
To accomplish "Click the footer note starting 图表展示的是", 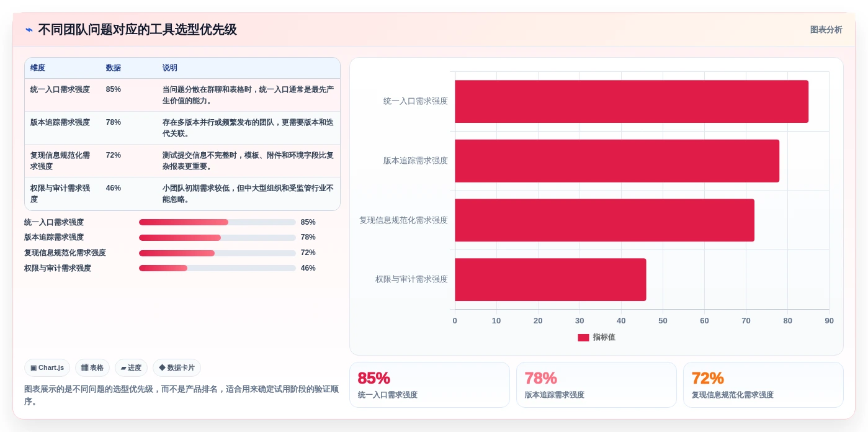I will pos(182,395).
